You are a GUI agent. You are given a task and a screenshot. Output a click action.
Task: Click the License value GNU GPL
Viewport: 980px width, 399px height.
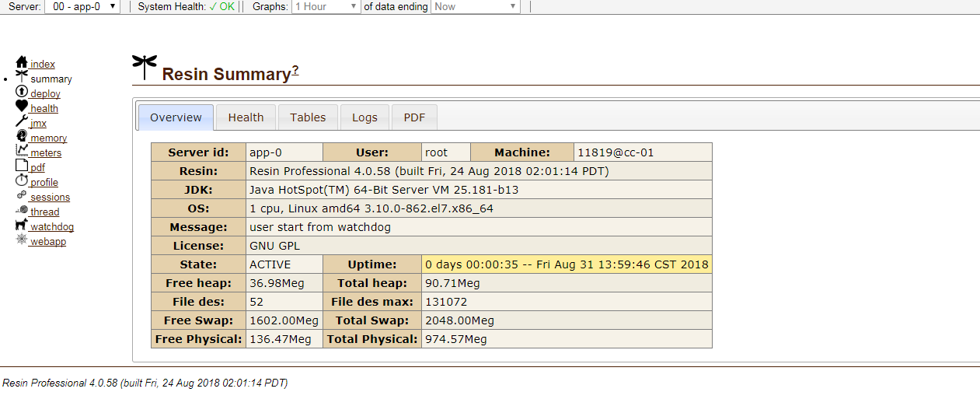point(479,246)
